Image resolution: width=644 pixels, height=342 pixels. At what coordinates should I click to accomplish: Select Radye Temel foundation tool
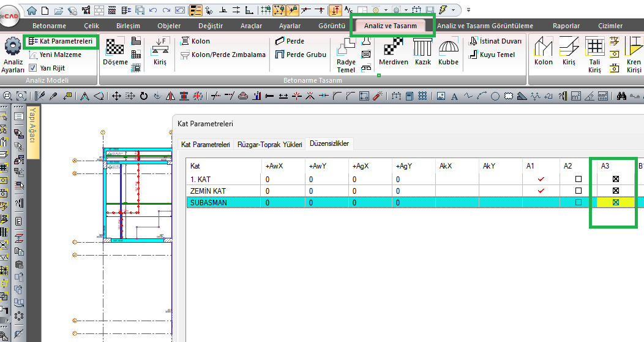(346, 49)
